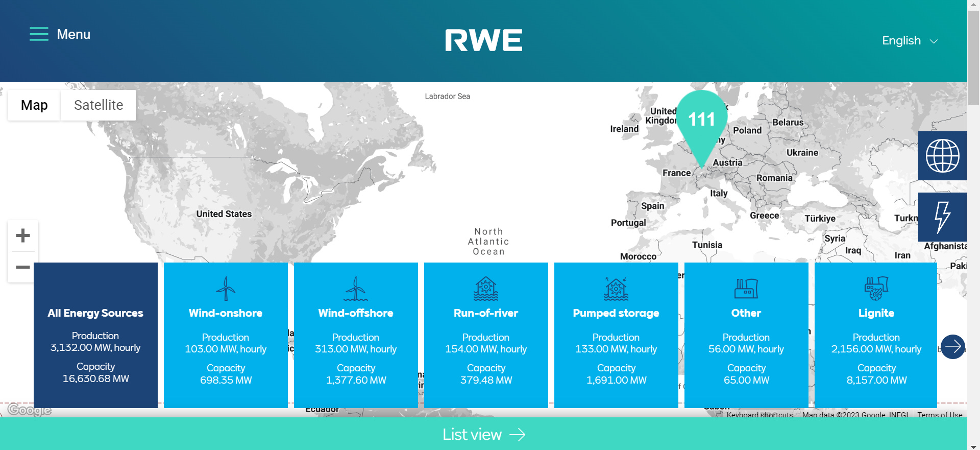Click the List view arrow icon

click(518, 435)
